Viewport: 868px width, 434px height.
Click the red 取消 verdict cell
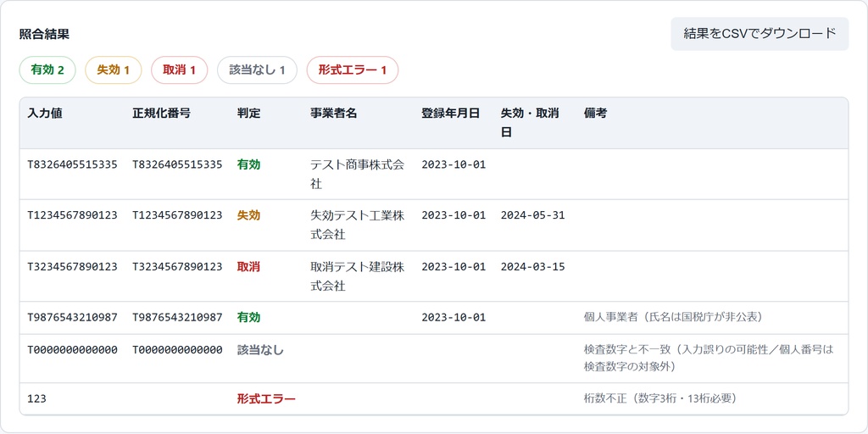point(248,267)
